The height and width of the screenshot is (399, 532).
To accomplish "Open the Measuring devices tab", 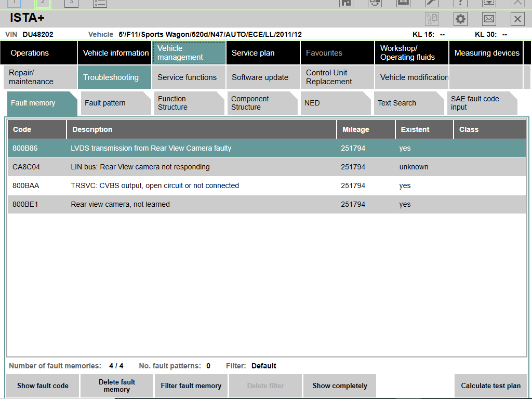I will click(486, 53).
